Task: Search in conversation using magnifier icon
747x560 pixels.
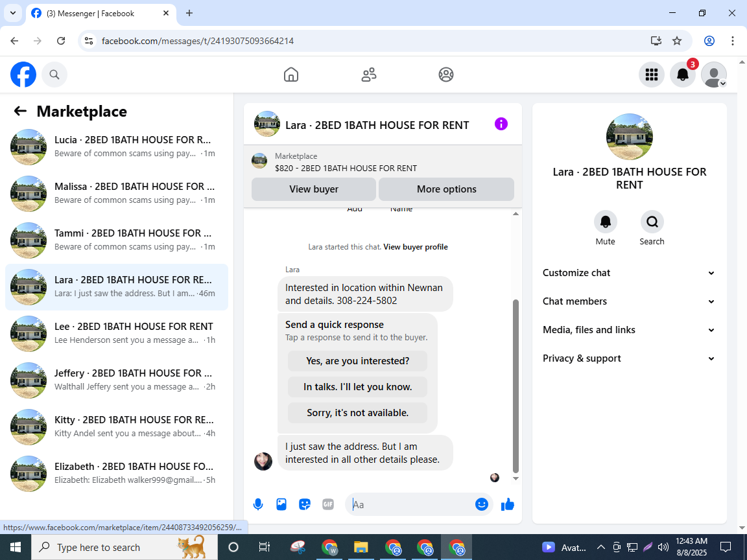Action: point(652,222)
